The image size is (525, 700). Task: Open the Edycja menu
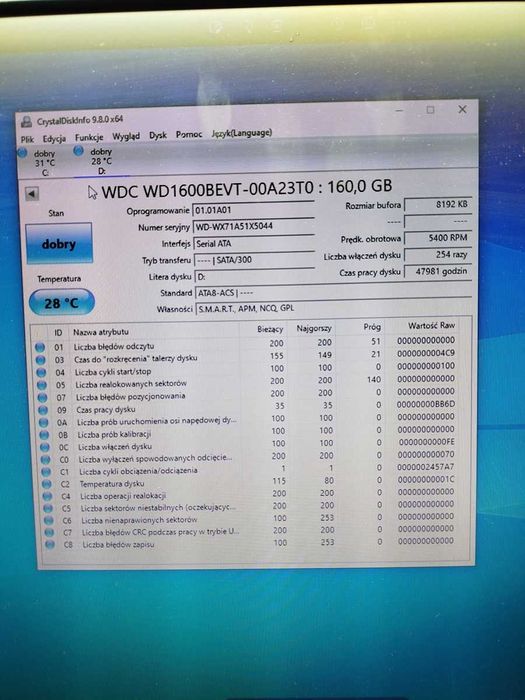pyautogui.click(x=54, y=138)
